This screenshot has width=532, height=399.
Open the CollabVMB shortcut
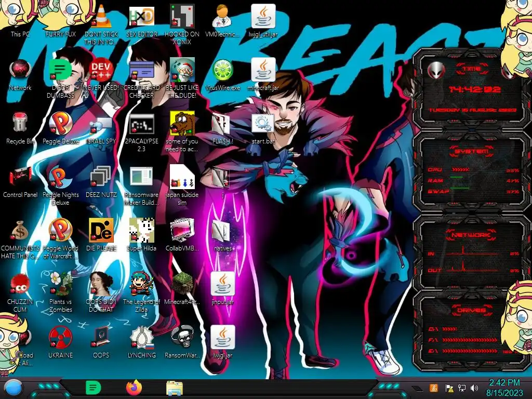click(x=182, y=231)
